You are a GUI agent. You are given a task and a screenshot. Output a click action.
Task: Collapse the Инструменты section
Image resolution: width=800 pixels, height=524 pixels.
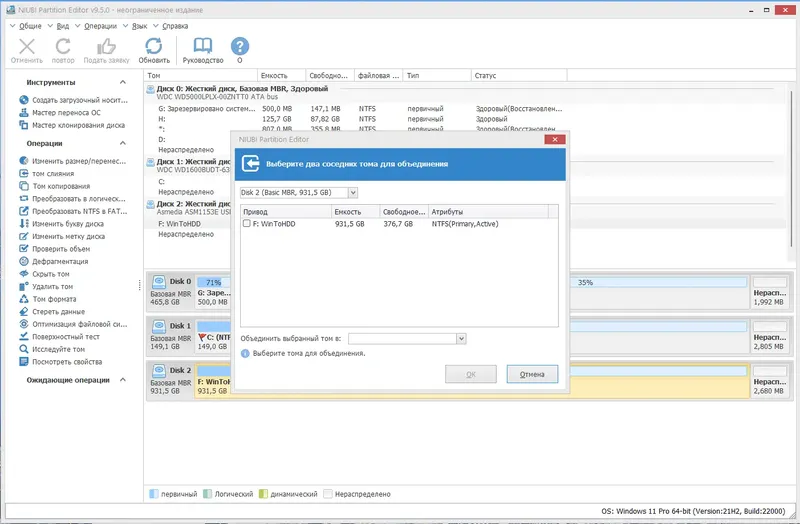click(123, 82)
